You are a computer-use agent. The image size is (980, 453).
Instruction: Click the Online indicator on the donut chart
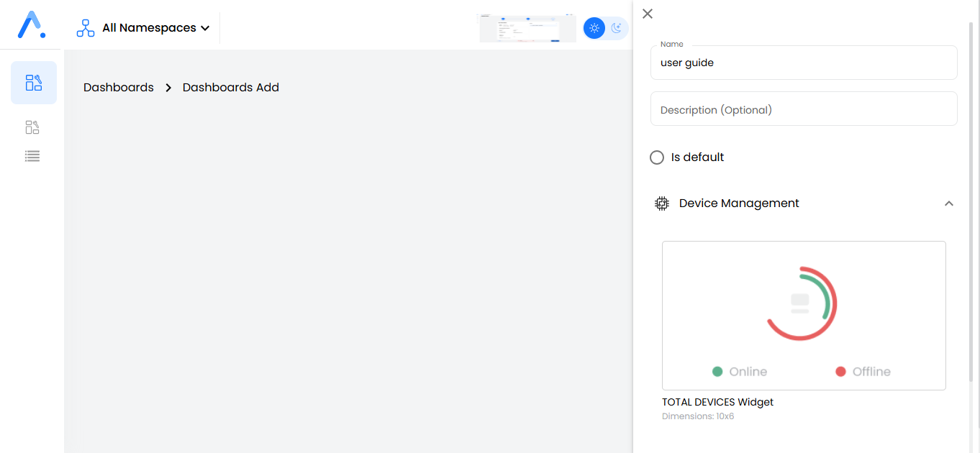pyautogui.click(x=740, y=371)
